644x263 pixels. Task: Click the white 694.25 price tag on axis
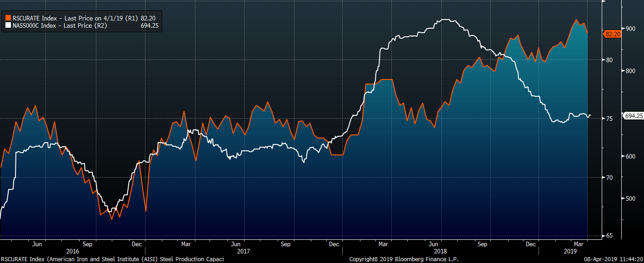tap(633, 116)
